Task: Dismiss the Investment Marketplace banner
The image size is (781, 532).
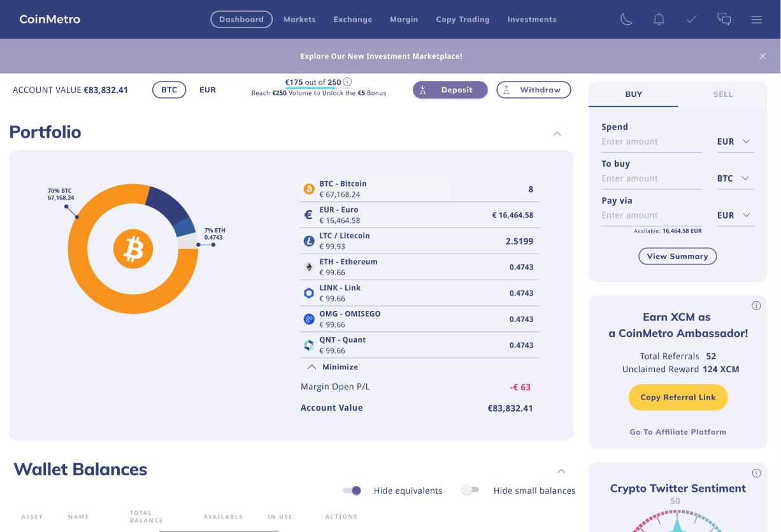Action: point(763,56)
